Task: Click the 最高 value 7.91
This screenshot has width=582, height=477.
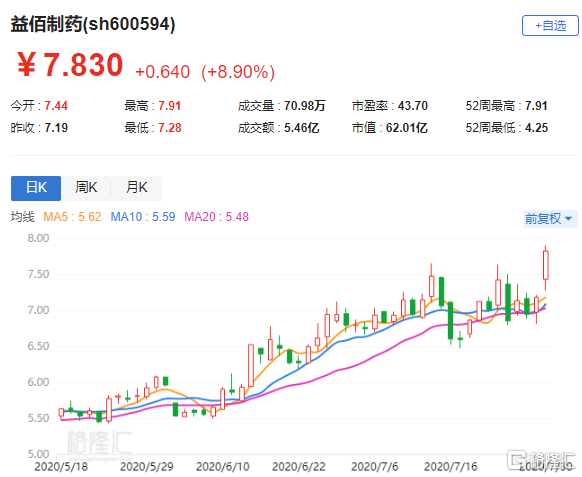Action: click(170, 106)
